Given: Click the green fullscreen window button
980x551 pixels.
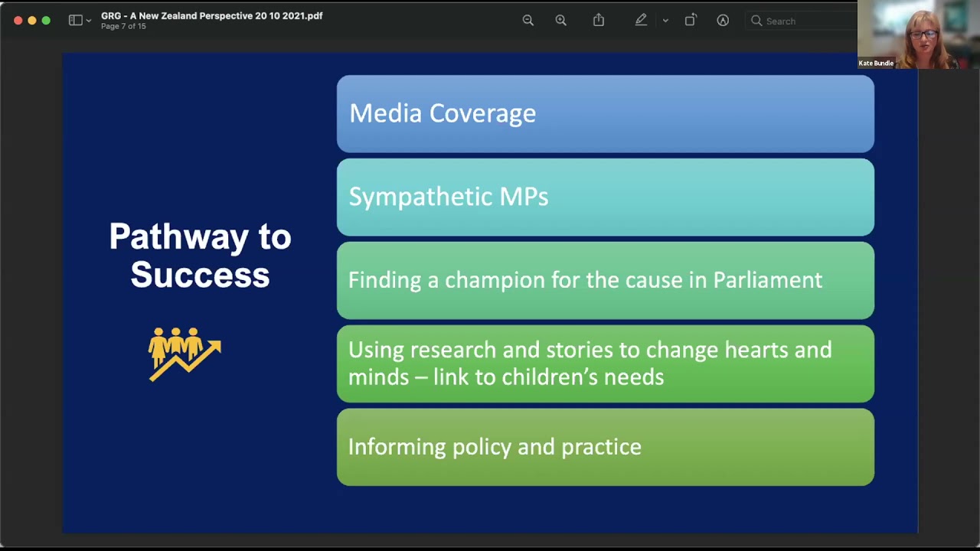Looking at the screenshot, I should (46, 21).
